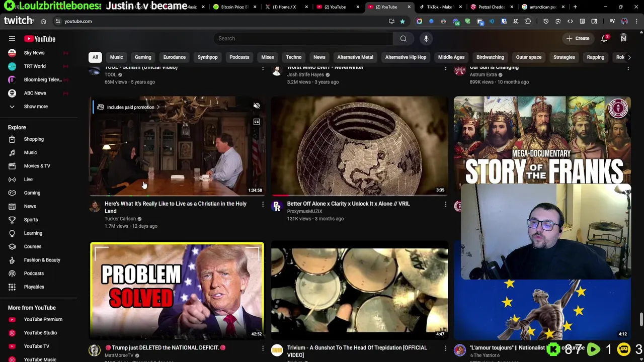644x362 pixels.
Task: Click the search magnifier button
Action: pyautogui.click(x=404, y=38)
